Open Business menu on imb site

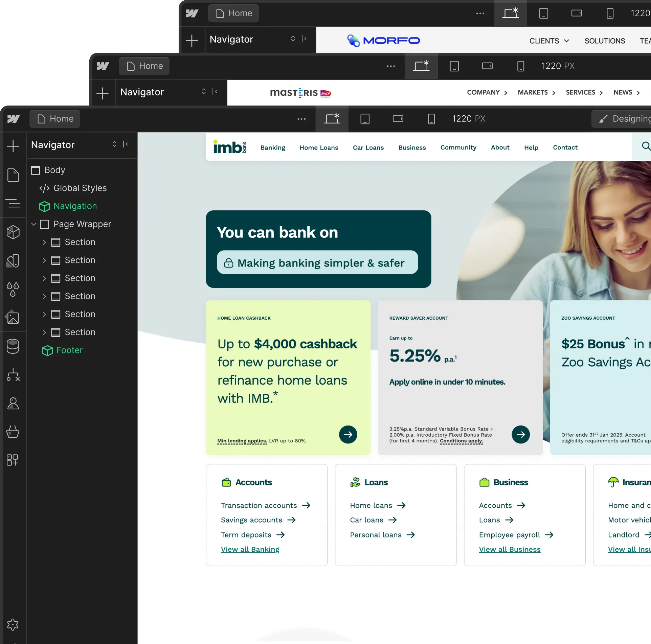412,147
